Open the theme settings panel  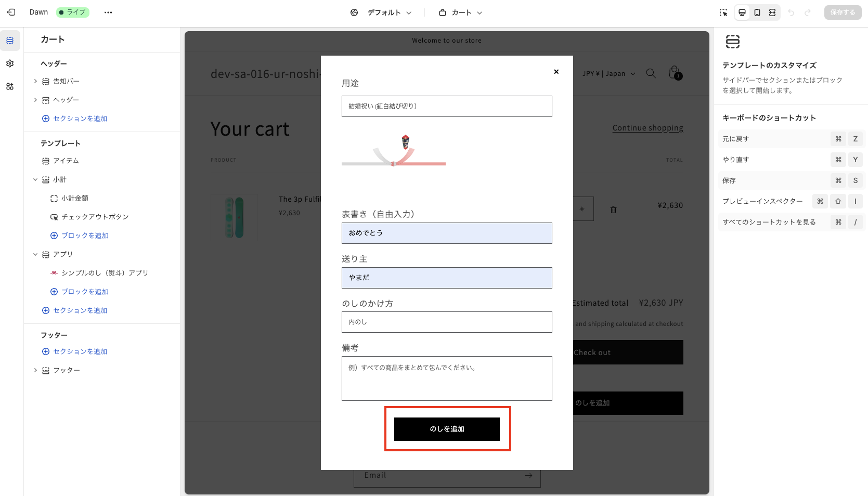[10, 63]
